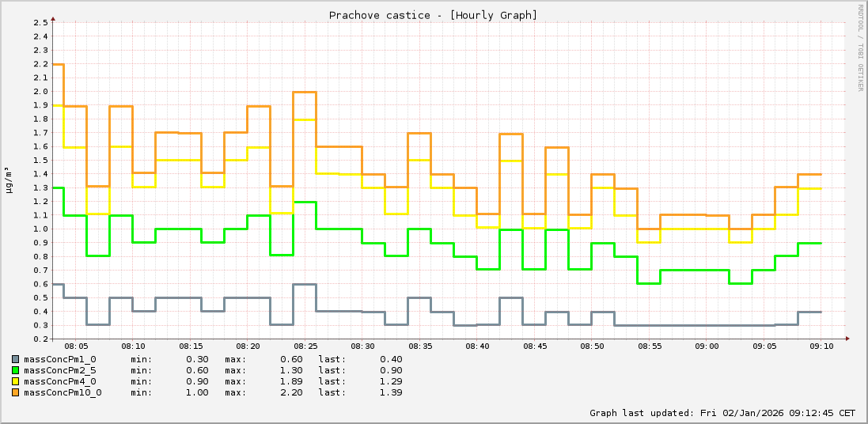Click the 2.5 value on Y-axis
This screenshot has width=868, height=424.
pos(40,22)
